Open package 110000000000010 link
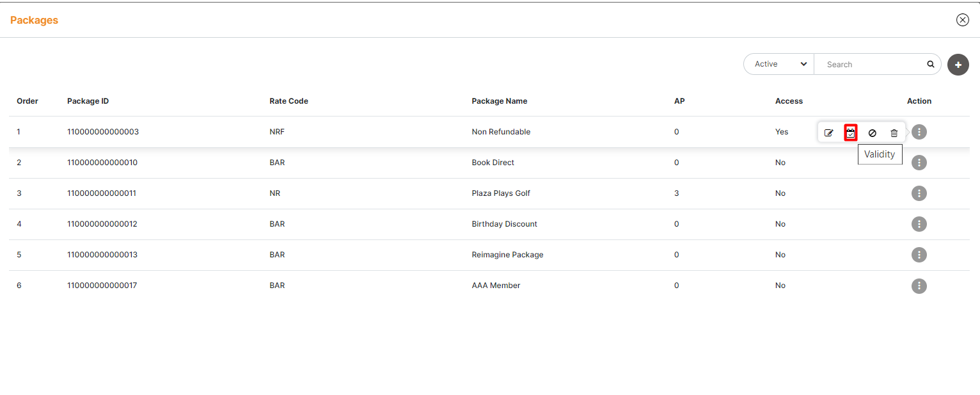The width and height of the screenshot is (980, 395). (x=102, y=163)
